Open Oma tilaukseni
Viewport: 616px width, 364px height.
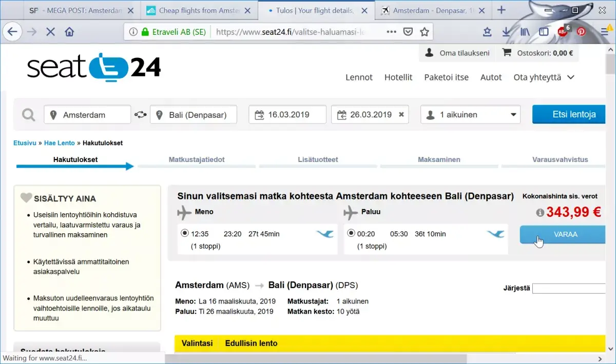click(x=458, y=53)
